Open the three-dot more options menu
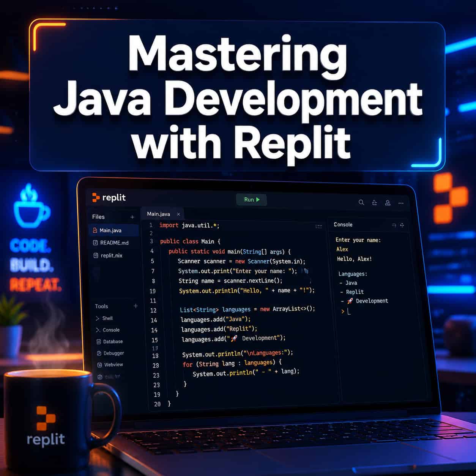This screenshot has width=476, height=476. click(401, 203)
